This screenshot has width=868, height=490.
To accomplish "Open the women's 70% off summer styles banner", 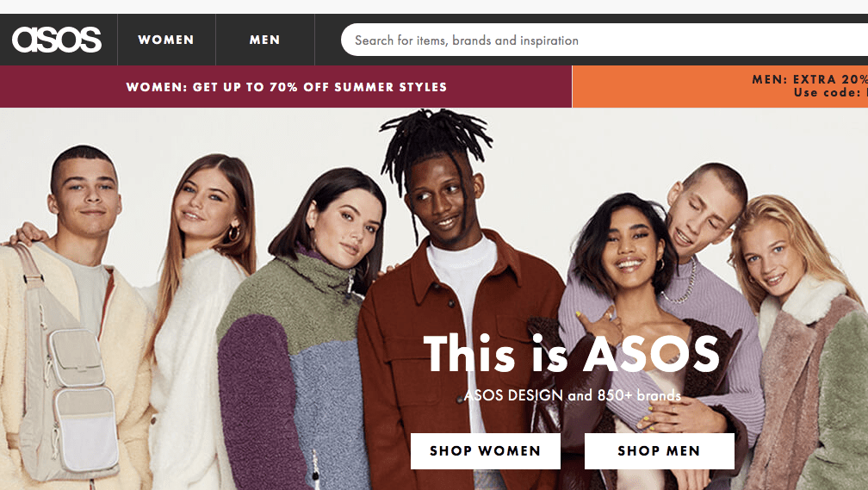I will click(x=286, y=87).
